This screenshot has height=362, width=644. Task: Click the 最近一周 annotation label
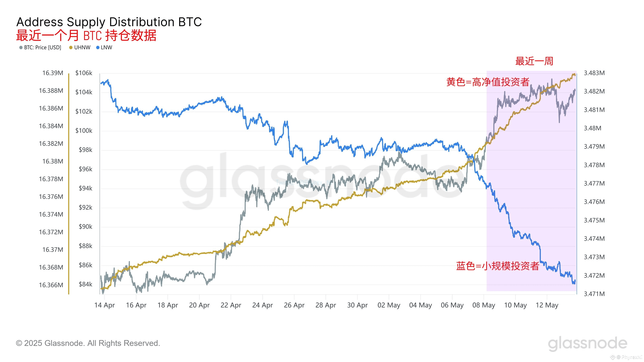pyautogui.click(x=534, y=61)
